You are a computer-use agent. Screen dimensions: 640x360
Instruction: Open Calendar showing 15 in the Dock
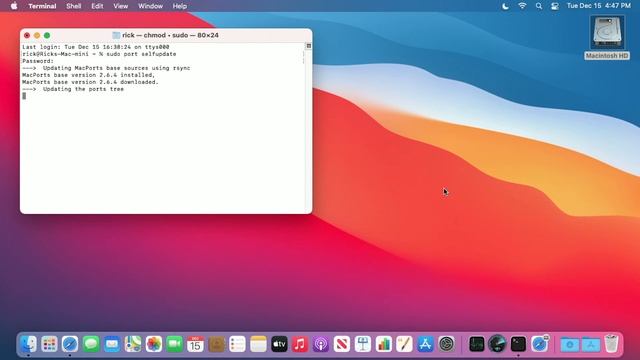[x=196, y=344]
